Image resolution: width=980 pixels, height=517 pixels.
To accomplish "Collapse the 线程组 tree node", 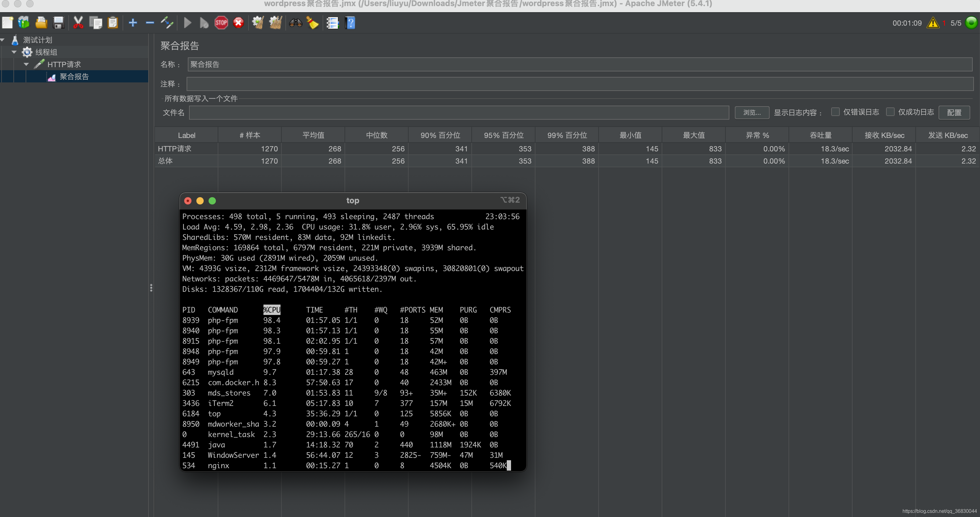I will coord(14,52).
